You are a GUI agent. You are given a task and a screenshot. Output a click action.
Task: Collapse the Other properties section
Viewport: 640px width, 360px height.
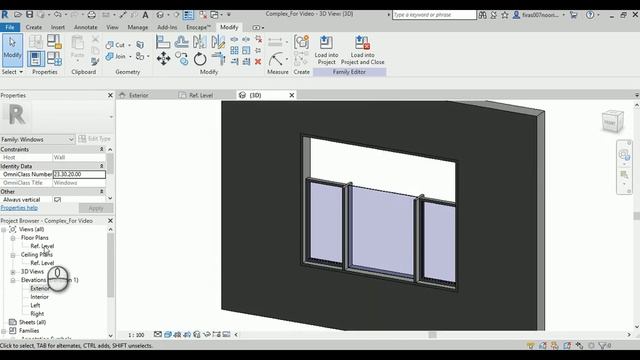(x=102, y=191)
